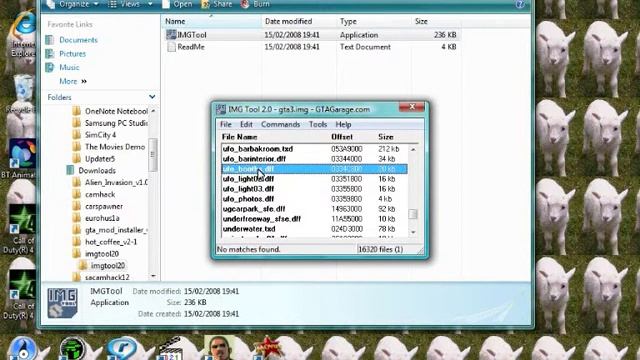Select carspawner folder in tree
Image resolution: width=640 pixels, height=360 pixels.
[104, 206]
